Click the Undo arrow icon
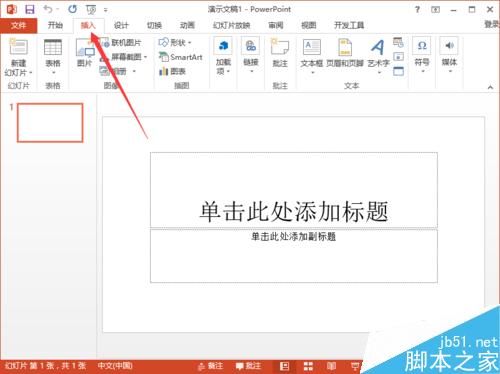Viewport: 500px width, 374px height. point(48,9)
